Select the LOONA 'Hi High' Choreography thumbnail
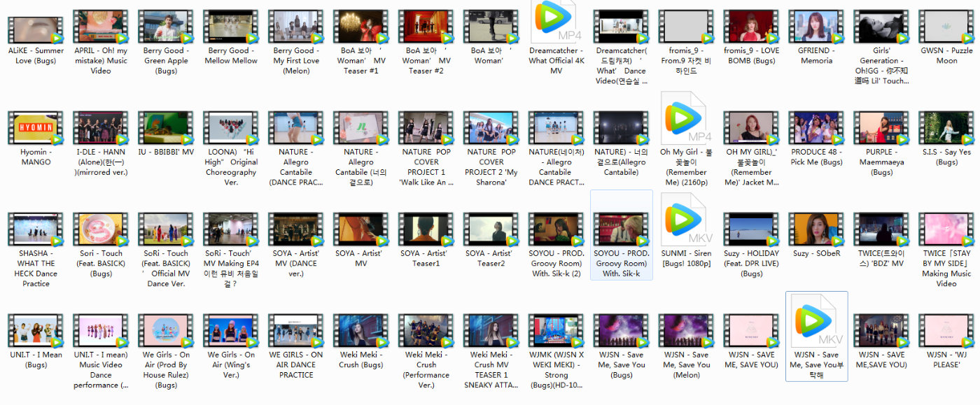 pyautogui.click(x=231, y=128)
